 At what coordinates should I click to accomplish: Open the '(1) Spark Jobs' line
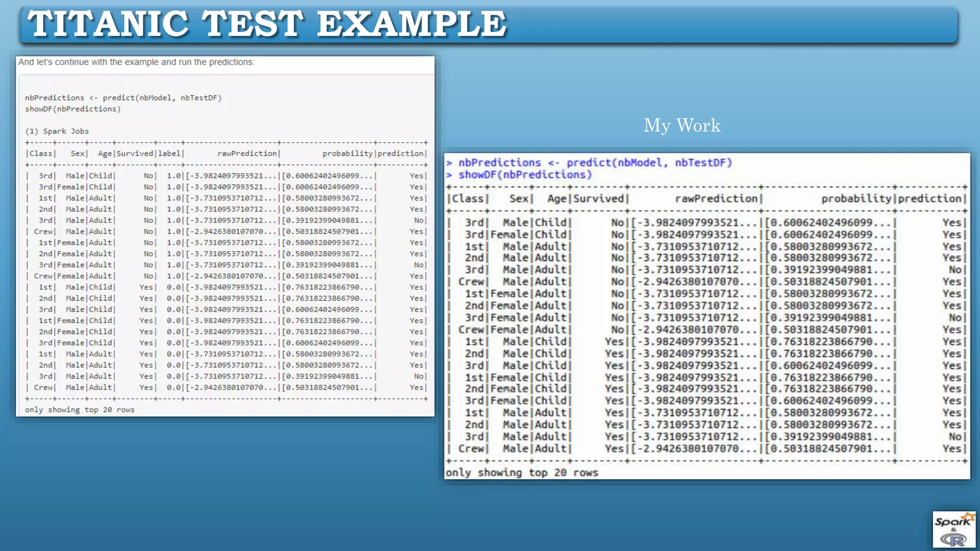pyautogui.click(x=57, y=131)
